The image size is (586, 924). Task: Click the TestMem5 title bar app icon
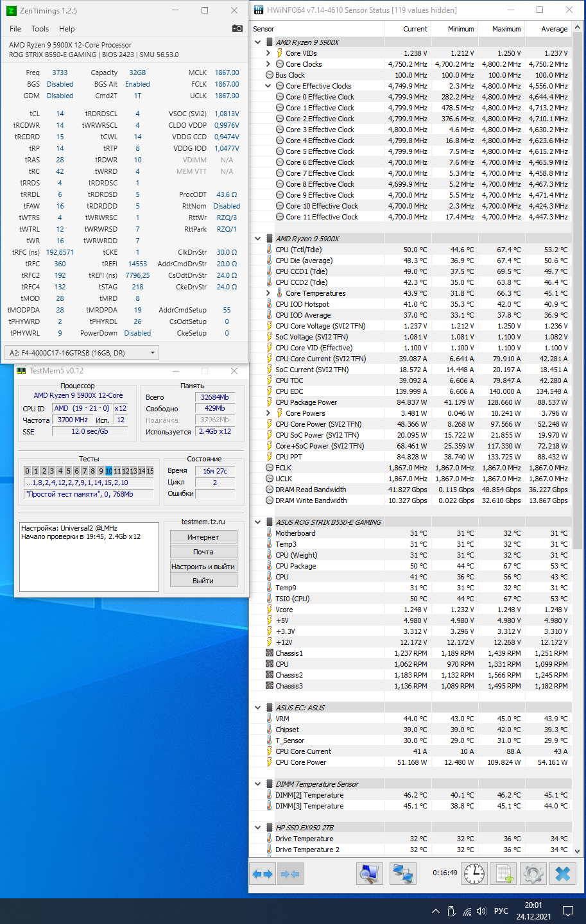[21, 370]
